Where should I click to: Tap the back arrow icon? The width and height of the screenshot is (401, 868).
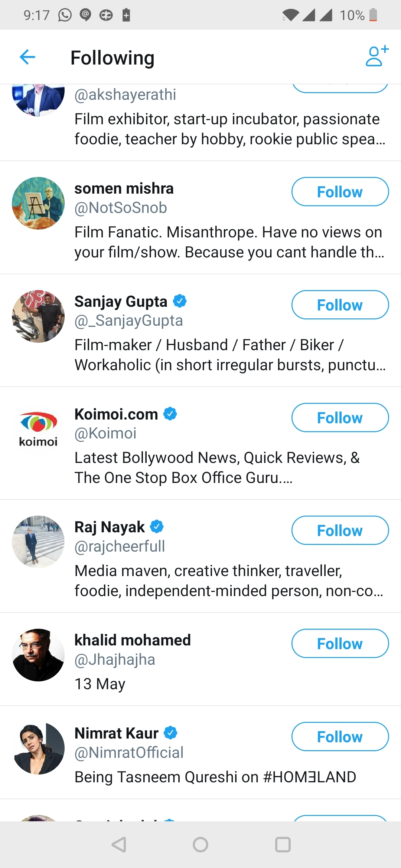(x=27, y=57)
